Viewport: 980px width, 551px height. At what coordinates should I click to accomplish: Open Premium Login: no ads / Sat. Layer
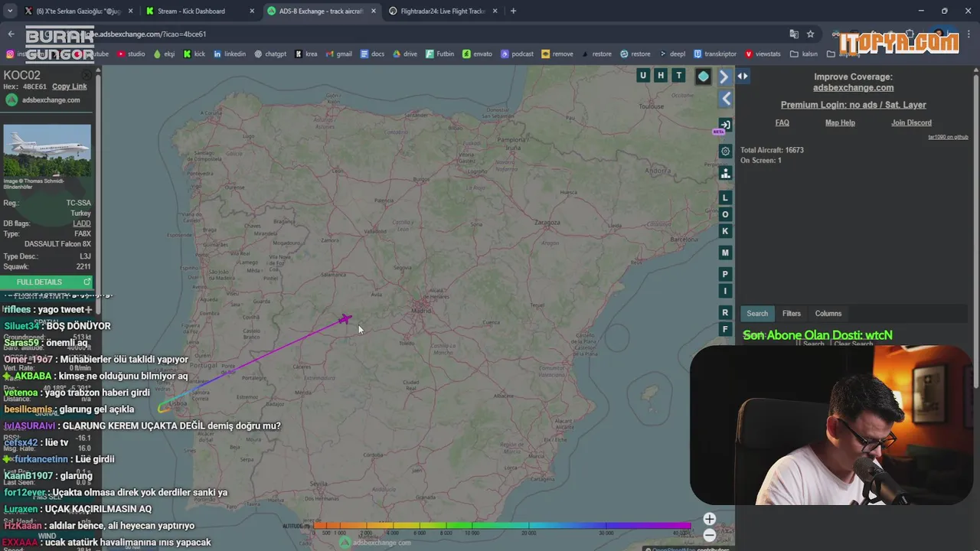[853, 105]
